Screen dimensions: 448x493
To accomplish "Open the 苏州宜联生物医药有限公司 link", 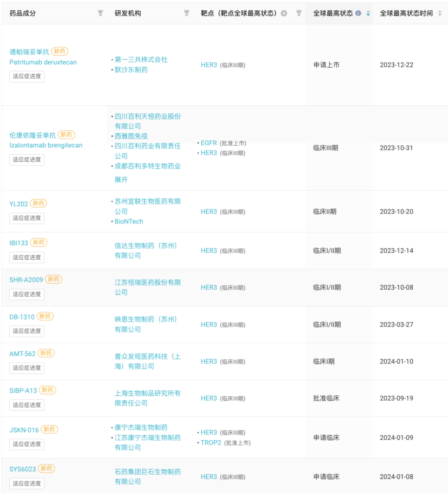I will (147, 206).
